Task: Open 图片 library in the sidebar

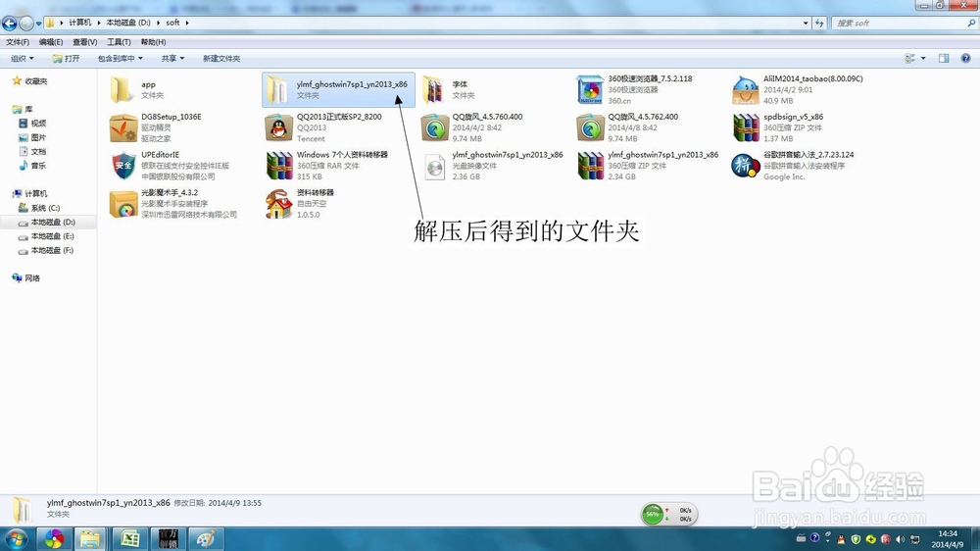Action: pyautogui.click(x=38, y=137)
